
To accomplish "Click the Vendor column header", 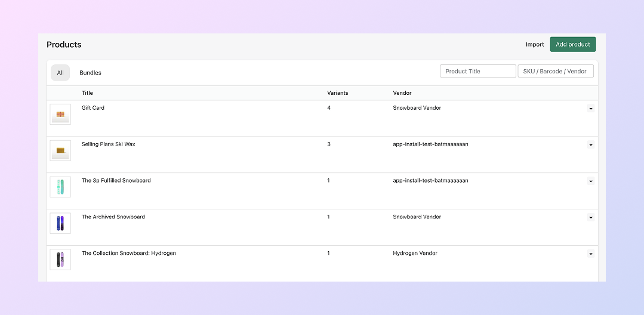I will 402,93.
